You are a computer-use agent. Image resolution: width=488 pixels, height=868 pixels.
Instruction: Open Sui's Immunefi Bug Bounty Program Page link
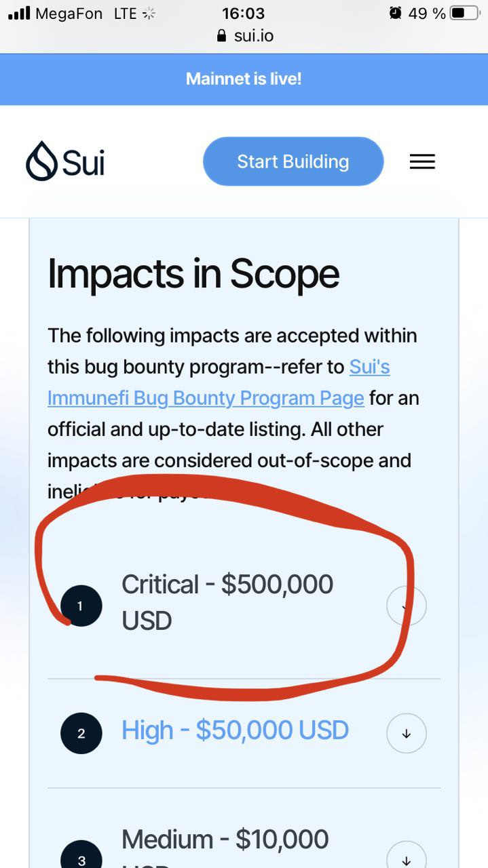tap(206, 398)
